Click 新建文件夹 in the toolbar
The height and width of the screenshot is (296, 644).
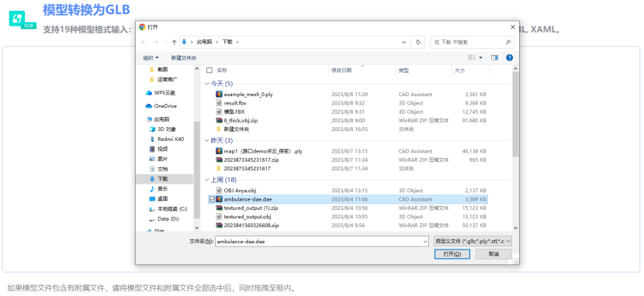(184, 58)
